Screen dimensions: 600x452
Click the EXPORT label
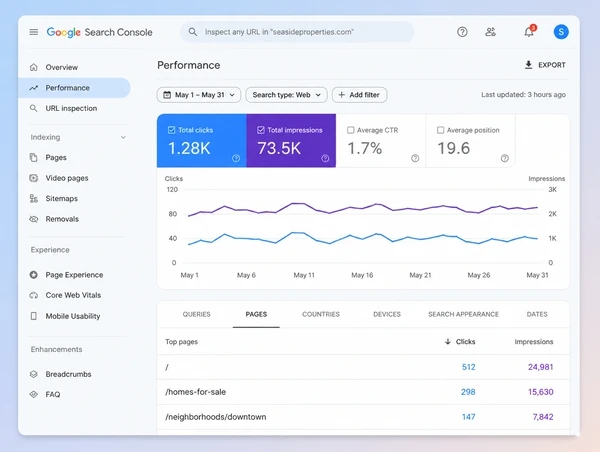[552, 65]
